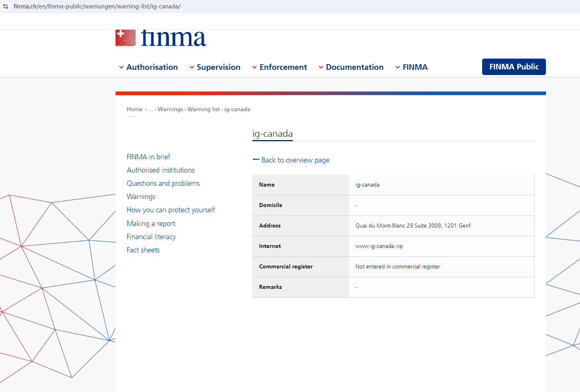The image size is (580, 392).
Task: Select the Address row label
Action: click(x=270, y=225)
